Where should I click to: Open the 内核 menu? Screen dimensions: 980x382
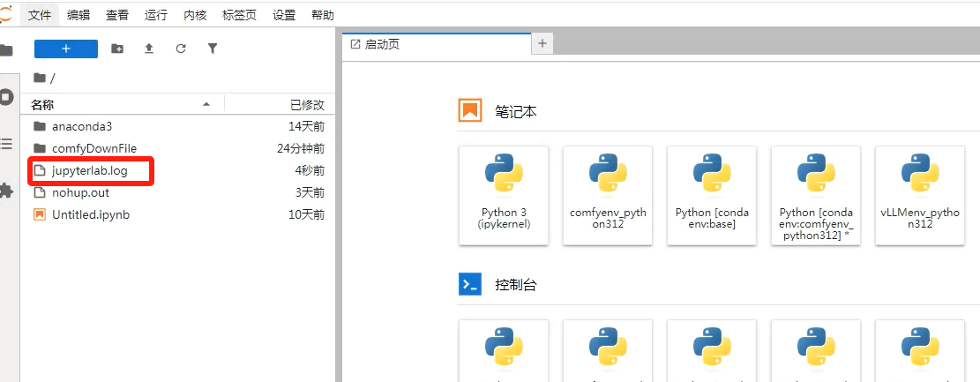click(x=194, y=16)
